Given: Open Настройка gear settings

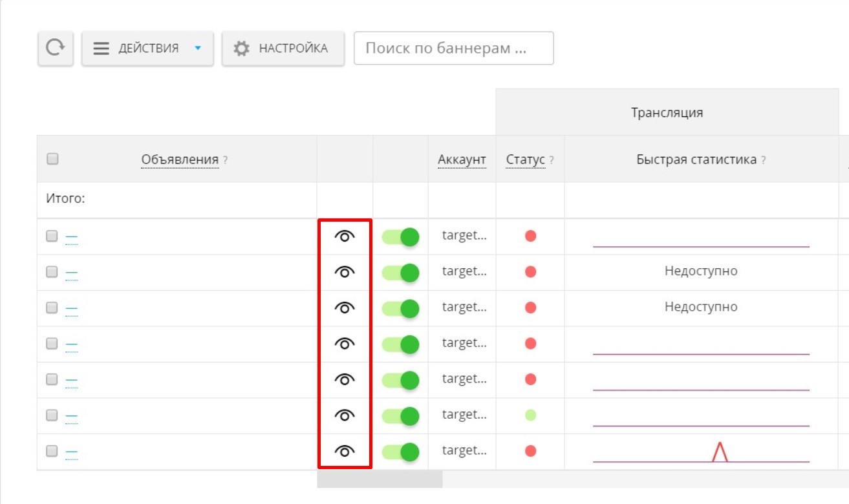Looking at the screenshot, I should 282,48.
